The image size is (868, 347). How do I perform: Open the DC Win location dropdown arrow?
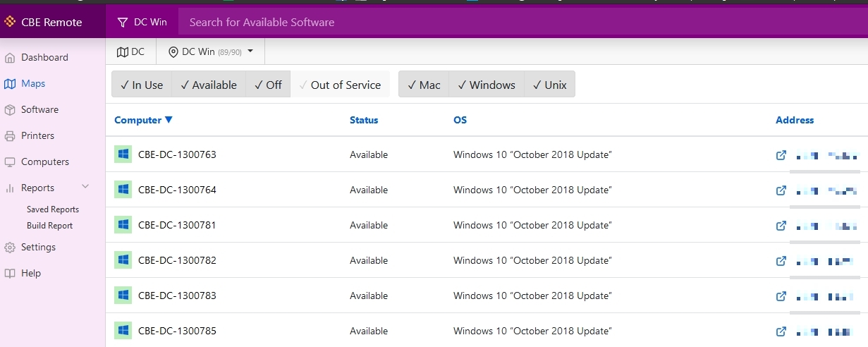250,51
